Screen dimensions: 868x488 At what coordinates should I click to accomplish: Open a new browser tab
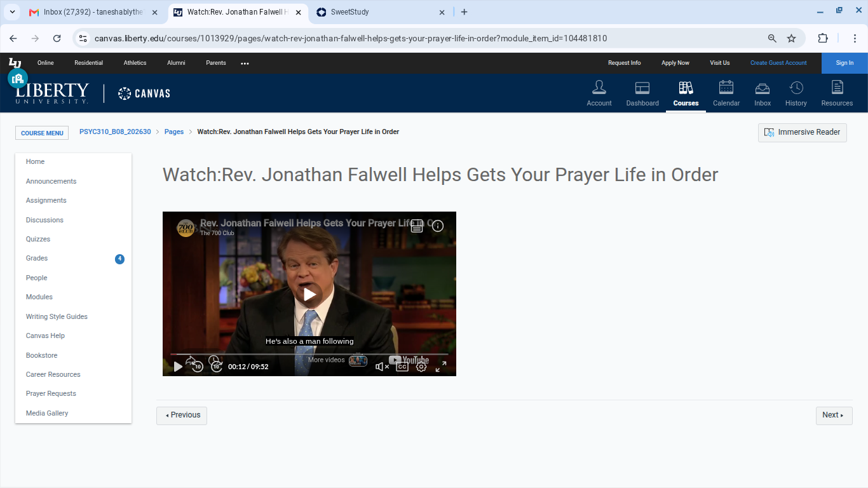click(x=464, y=12)
